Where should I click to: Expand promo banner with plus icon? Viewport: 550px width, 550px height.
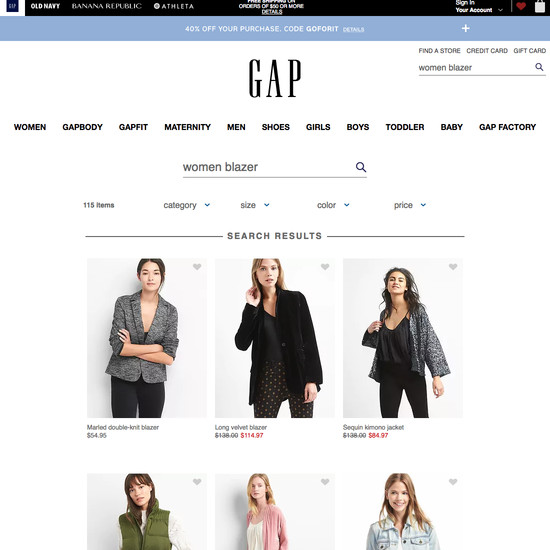click(x=465, y=28)
